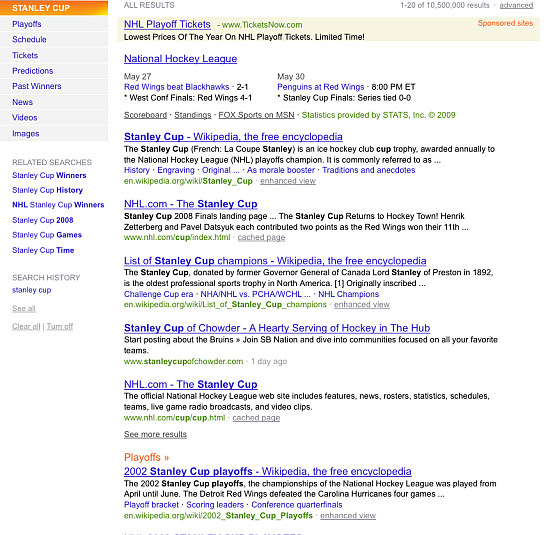Open the Tickets sidebar item
Screen dimensions: 550x535
click(x=25, y=55)
